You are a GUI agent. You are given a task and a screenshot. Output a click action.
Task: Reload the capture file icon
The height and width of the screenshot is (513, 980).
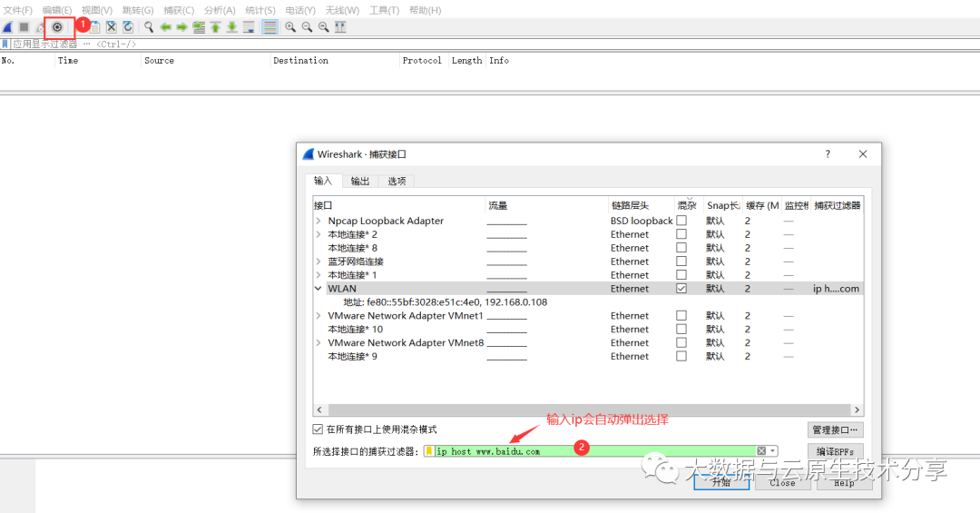pyautogui.click(x=128, y=27)
